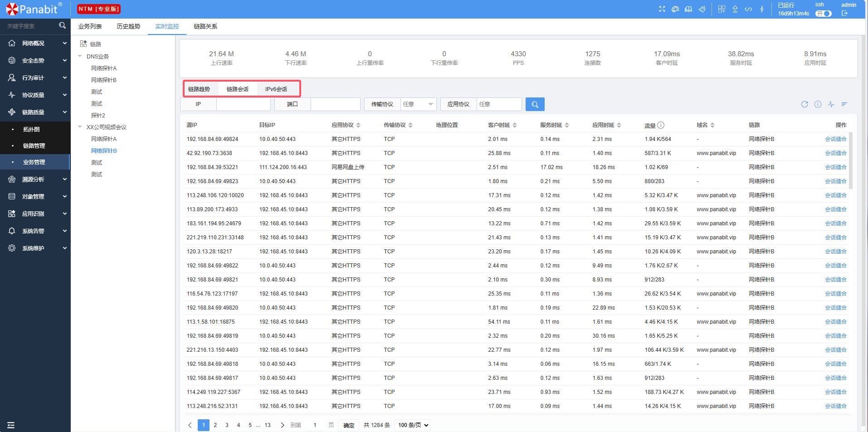
Task: Switch to the 链路关系 tab
Action: (205, 26)
